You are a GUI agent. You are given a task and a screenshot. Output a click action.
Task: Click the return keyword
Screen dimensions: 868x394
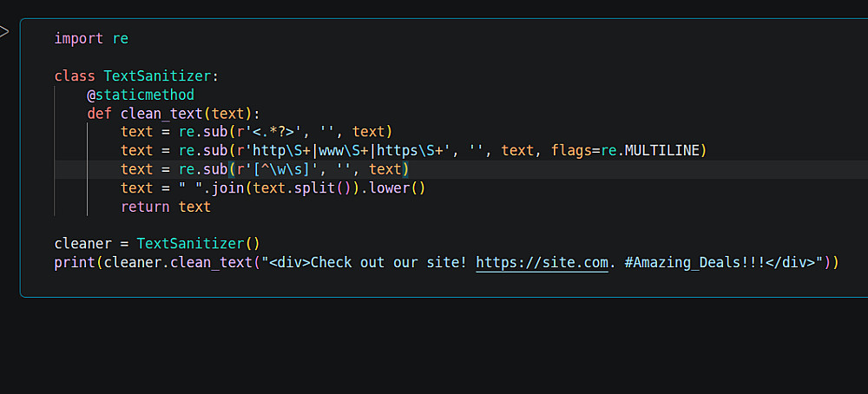tap(145, 207)
